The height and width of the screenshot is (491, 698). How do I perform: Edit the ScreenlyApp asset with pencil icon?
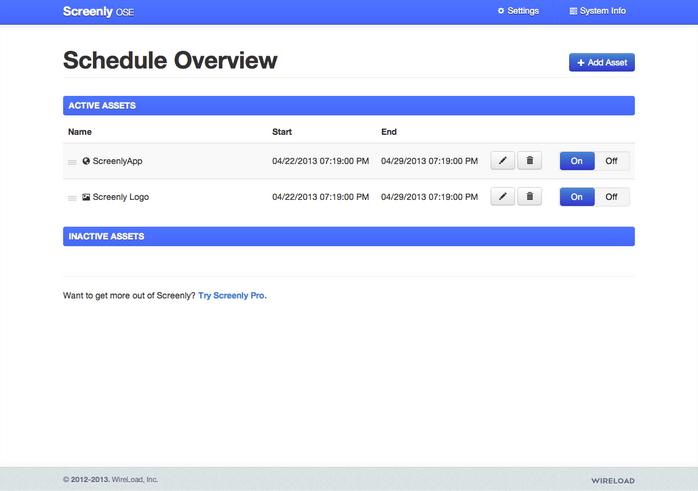(503, 161)
